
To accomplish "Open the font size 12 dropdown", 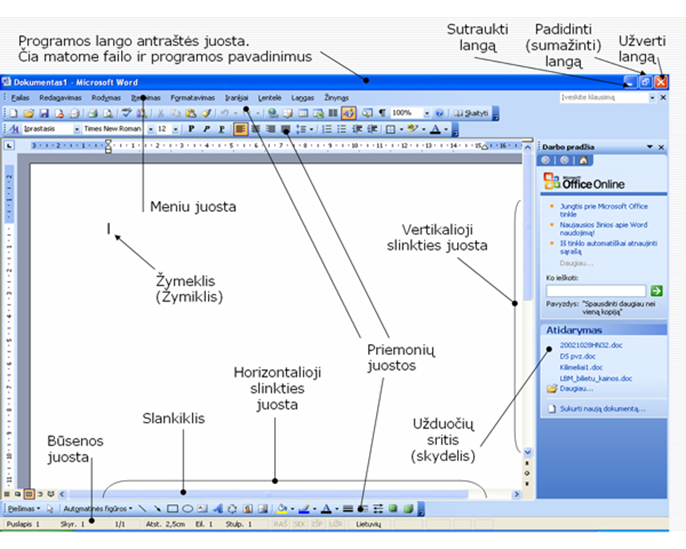I will coord(175,129).
